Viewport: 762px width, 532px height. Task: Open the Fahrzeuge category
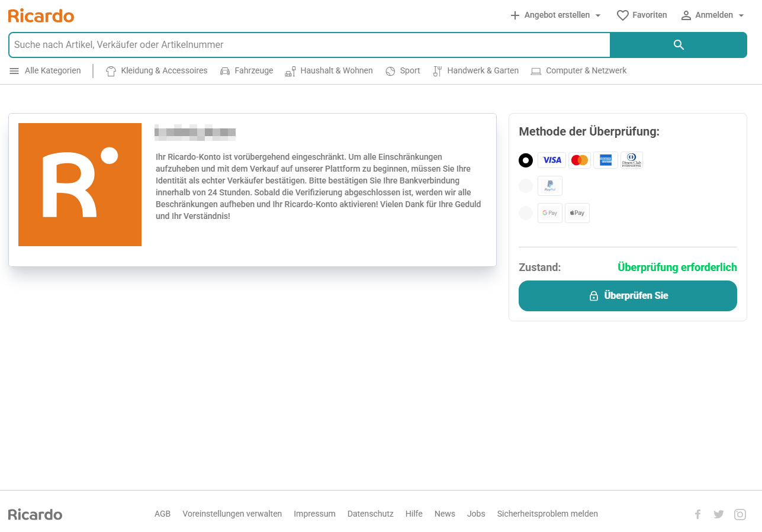tap(246, 71)
